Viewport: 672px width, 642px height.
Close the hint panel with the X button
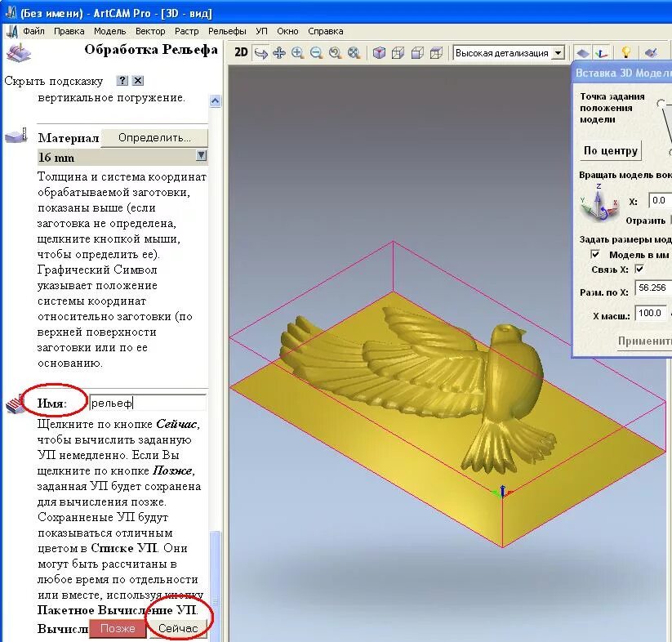137,81
